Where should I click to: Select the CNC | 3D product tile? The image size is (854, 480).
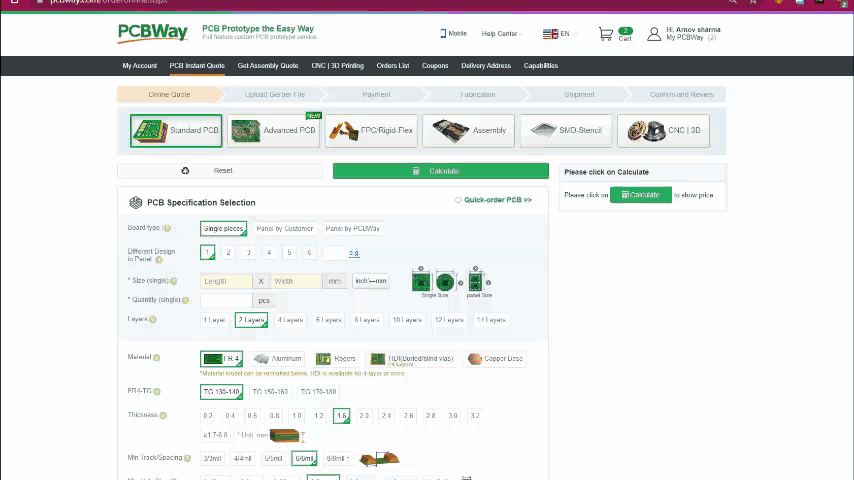tap(663, 131)
